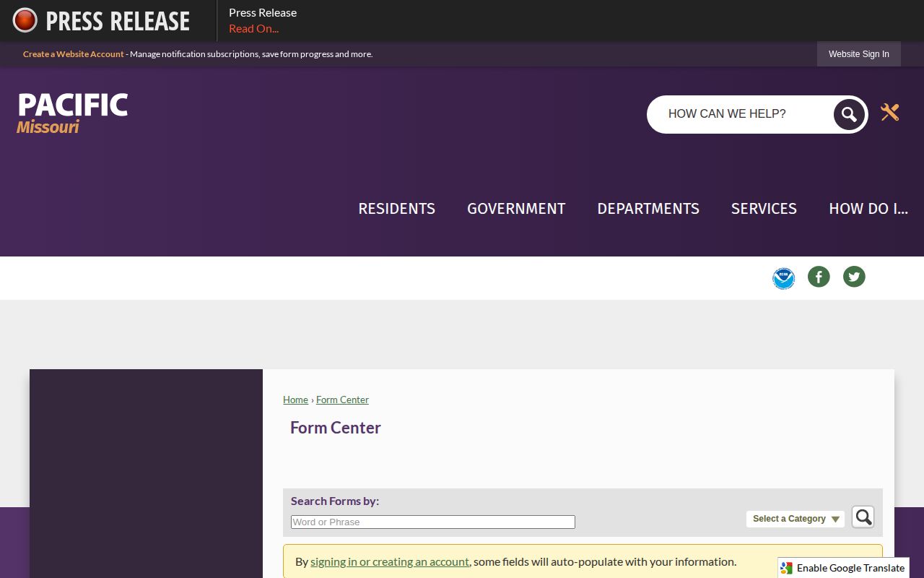
Task: Open the Read On... press release link
Action: click(x=253, y=29)
